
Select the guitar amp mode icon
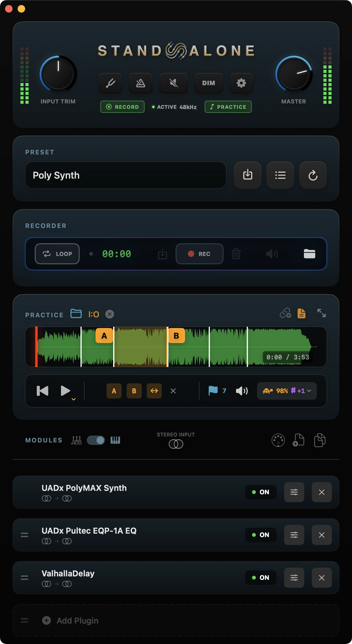[76, 440]
